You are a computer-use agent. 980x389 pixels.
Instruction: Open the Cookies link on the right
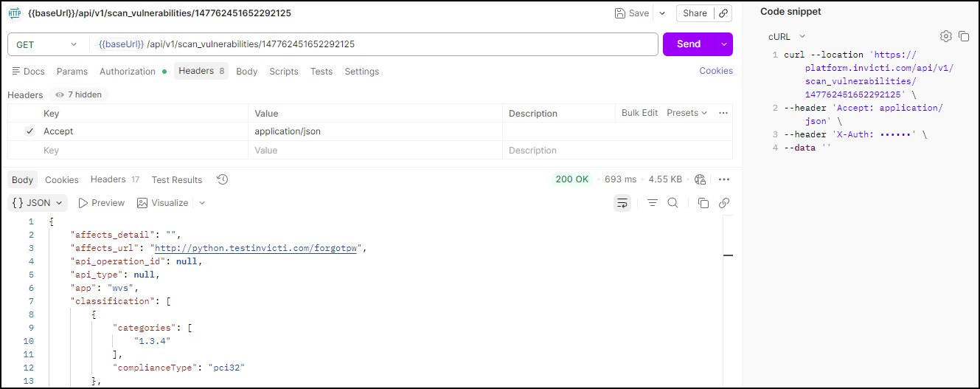(715, 71)
